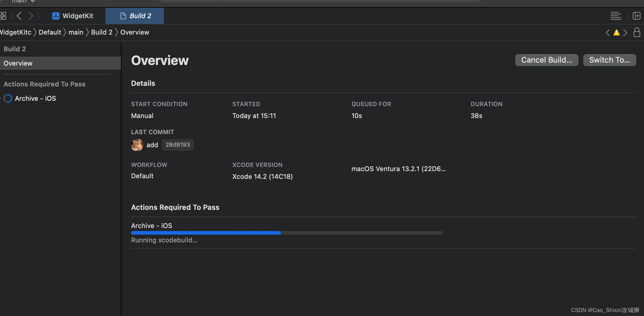The height and width of the screenshot is (316, 644).
Task: Click the WidgetKit app icon in tab
Action: [x=56, y=16]
